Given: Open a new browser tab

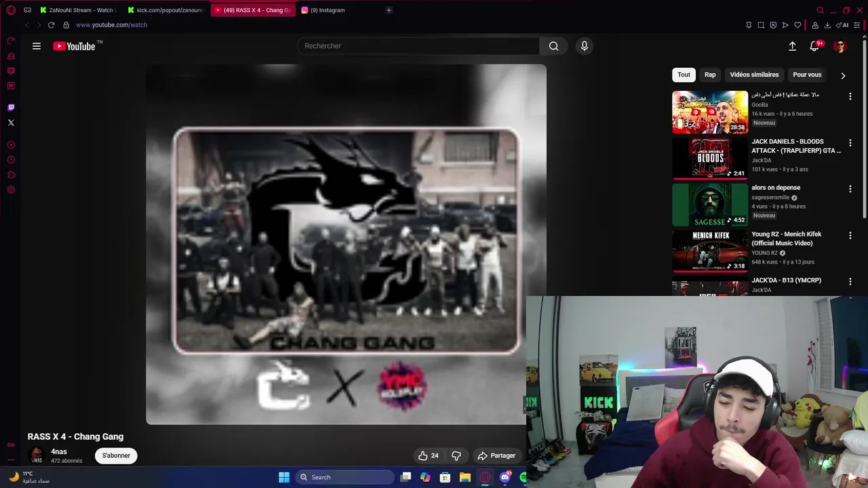Looking at the screenshot, I should pos(389,10).
